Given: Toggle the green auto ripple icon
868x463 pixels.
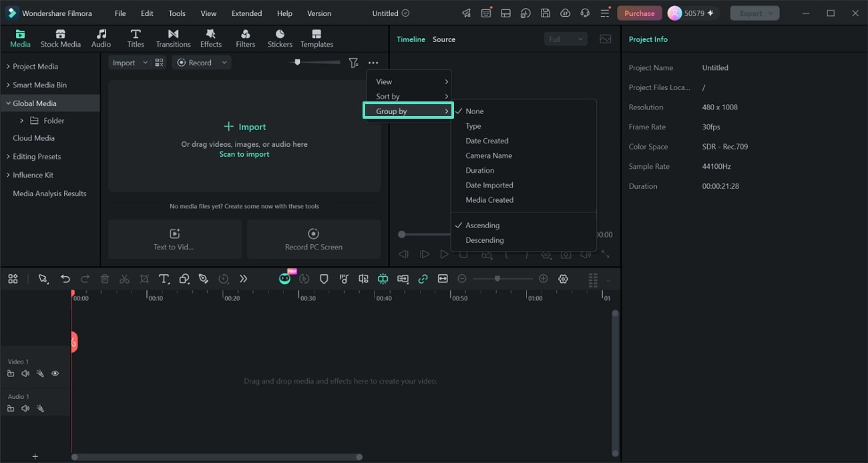Looking at the screenshot, I should pos(383,279).
